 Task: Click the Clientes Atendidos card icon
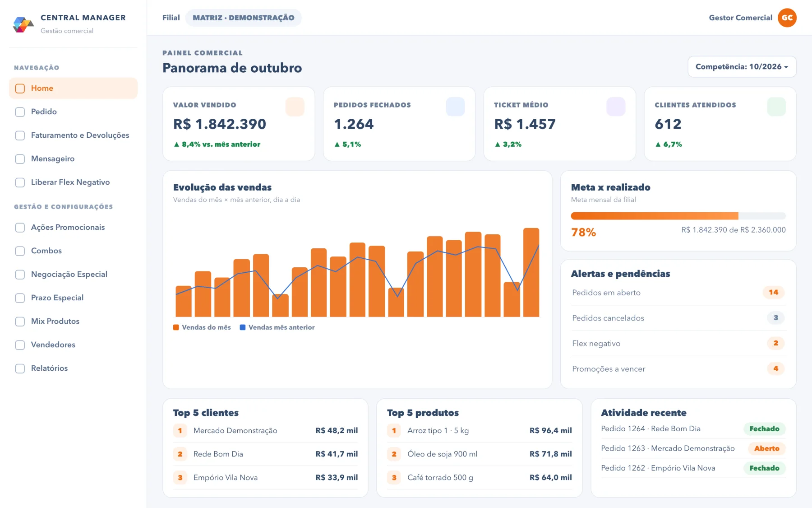(x=776, y=107)
